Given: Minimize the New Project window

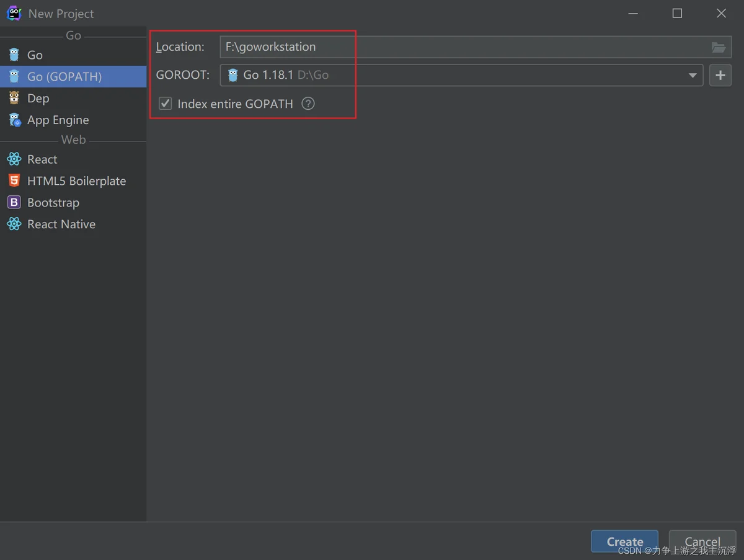Looking at the screenshot, I should pyautogui.click(x=633, y=13).
